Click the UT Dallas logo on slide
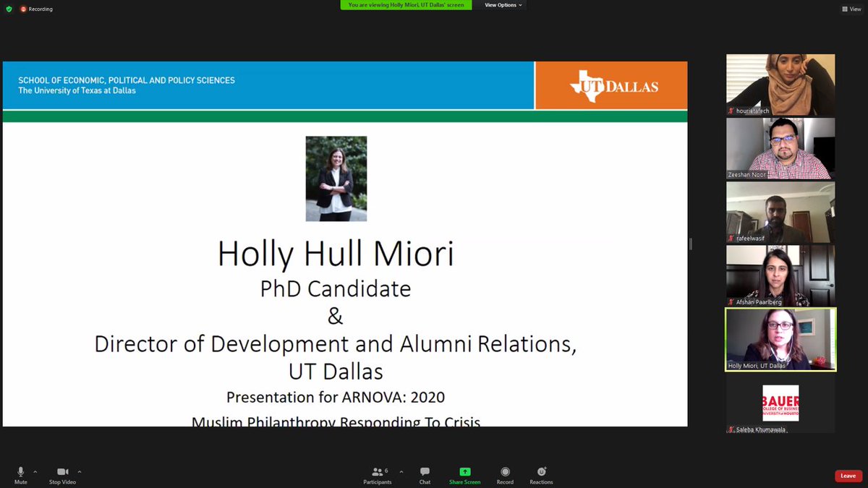Image resolution: width=868 pixels, height=488 pixels. pos(614,86)
